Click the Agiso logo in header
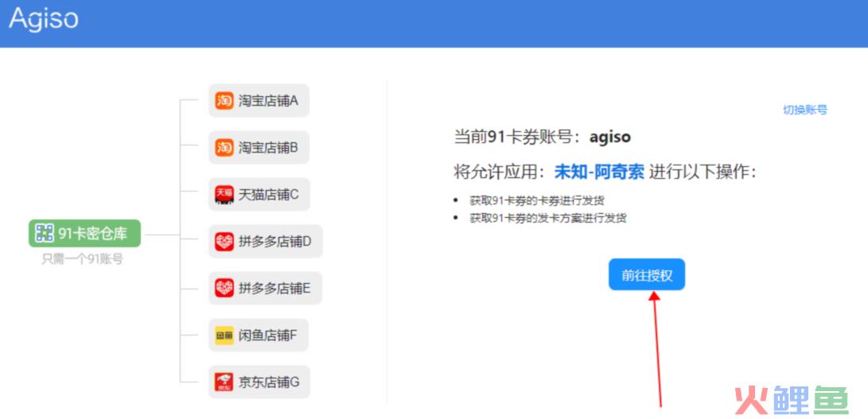The image size is (868, 419). (x=44, y=17)
